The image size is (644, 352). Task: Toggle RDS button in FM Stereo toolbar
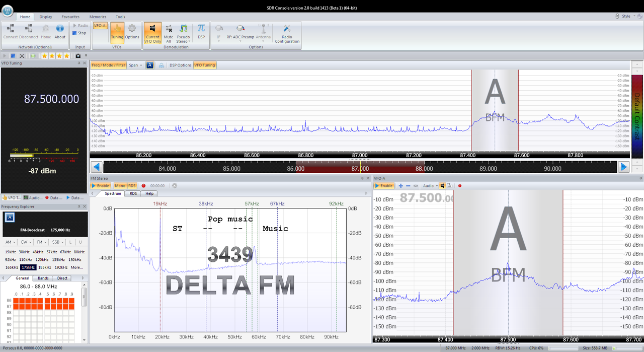pos(132,186)
